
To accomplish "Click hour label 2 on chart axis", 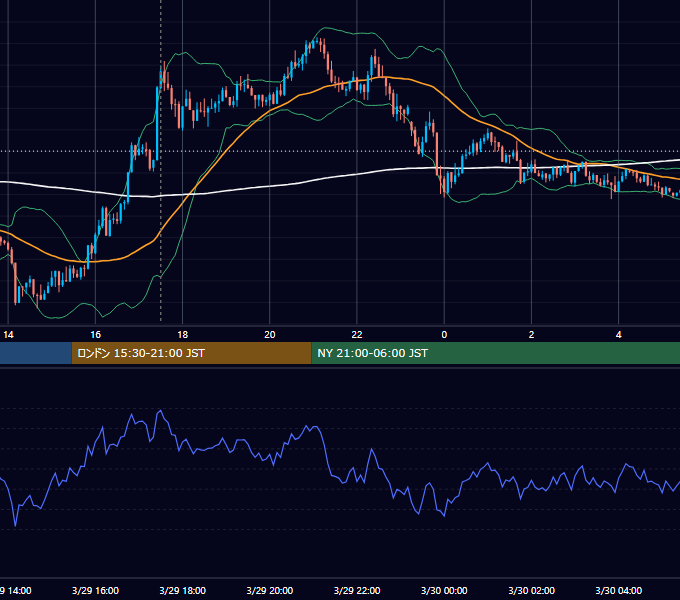I will click(x=531, y=335).
